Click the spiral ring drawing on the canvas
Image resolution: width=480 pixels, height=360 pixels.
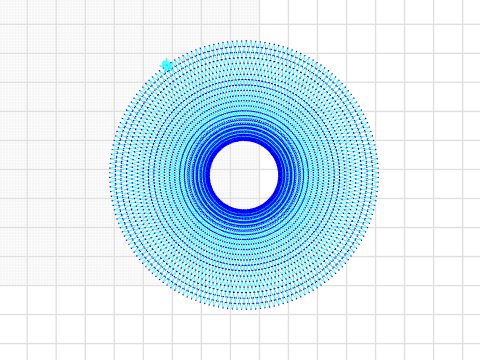(x=244, y=175)
